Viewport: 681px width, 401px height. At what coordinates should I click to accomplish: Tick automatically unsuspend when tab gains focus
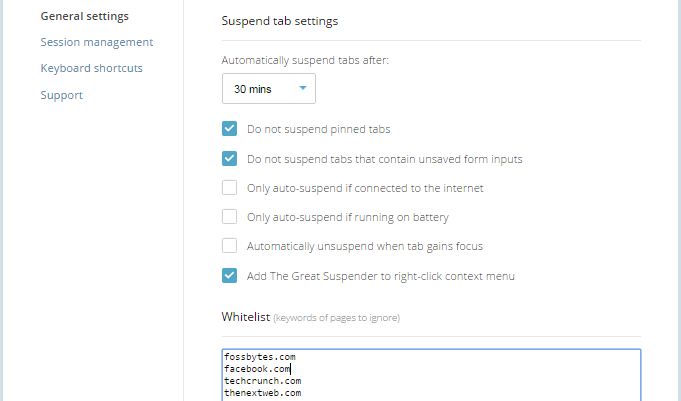[230, 245]
